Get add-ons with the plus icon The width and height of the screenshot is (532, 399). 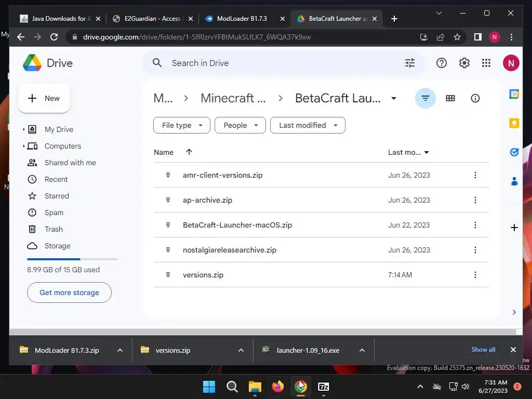[514, 228]
